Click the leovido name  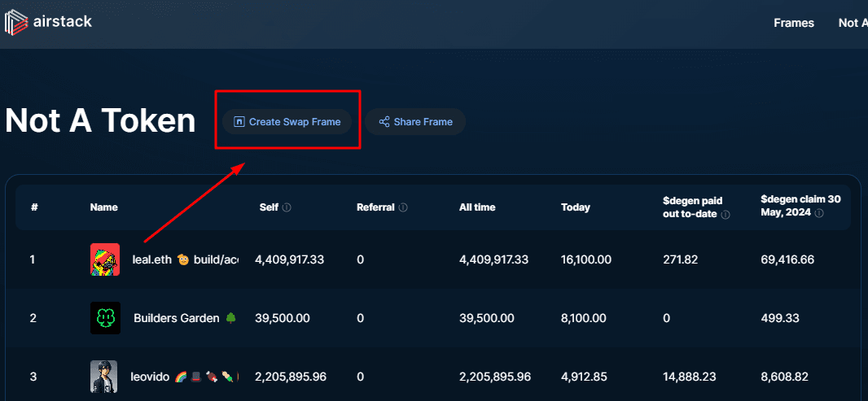185,377
